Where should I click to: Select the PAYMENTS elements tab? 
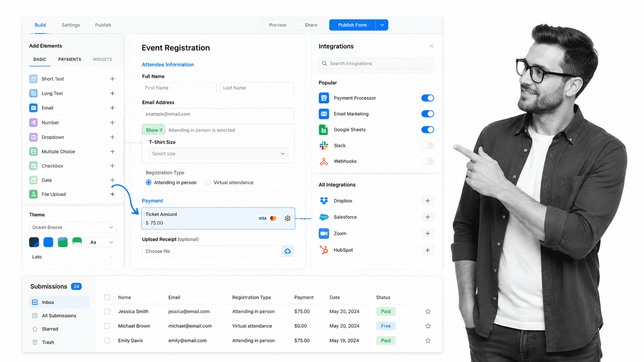pyautogui.click(x=70, y=59)
